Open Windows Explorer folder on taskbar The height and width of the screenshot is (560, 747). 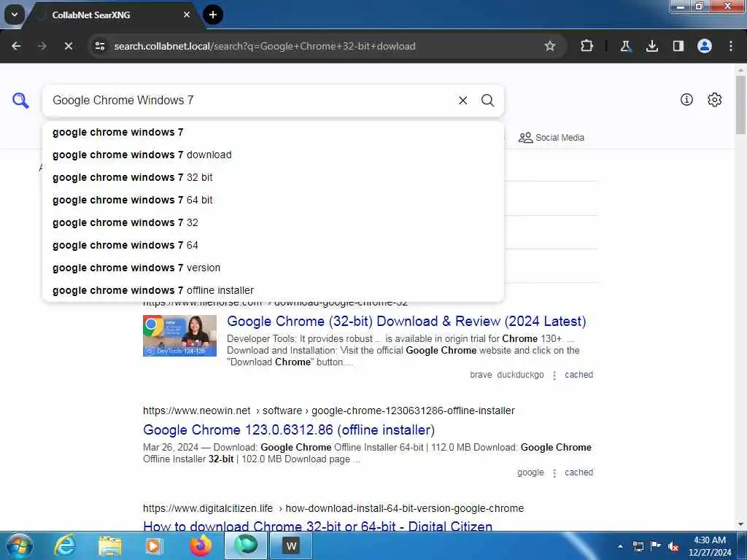click(110, 545)
